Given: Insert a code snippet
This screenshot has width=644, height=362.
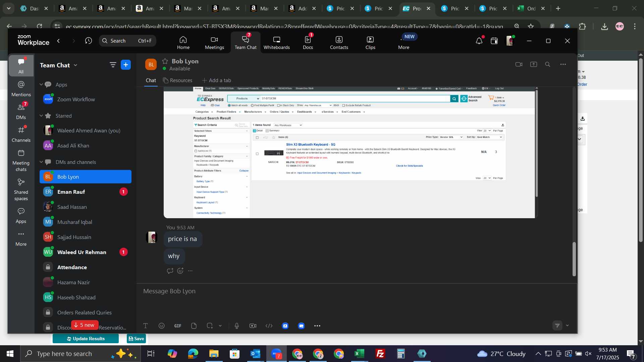Looking at the screenshot, I should point(269,326).
